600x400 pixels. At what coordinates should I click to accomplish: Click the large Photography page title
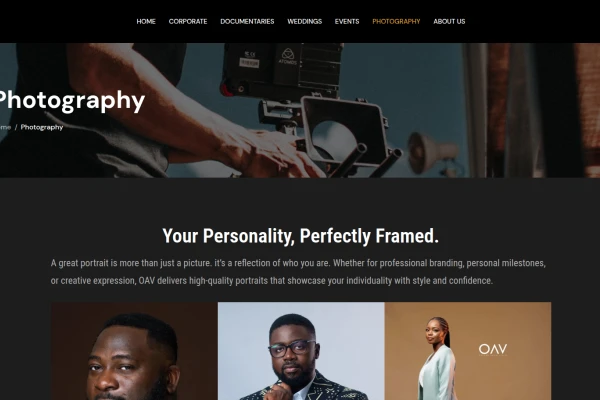(71, 101)
